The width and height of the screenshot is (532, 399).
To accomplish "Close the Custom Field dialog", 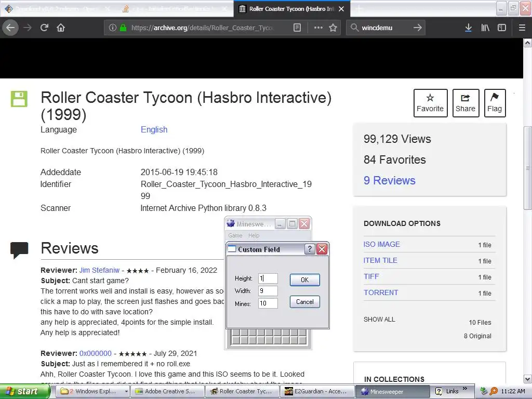I will tap(322, 249).
